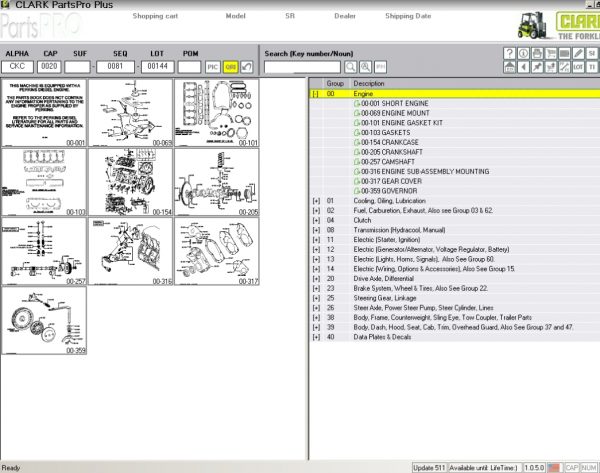Open the Shipping Date menu

(408, 16)
